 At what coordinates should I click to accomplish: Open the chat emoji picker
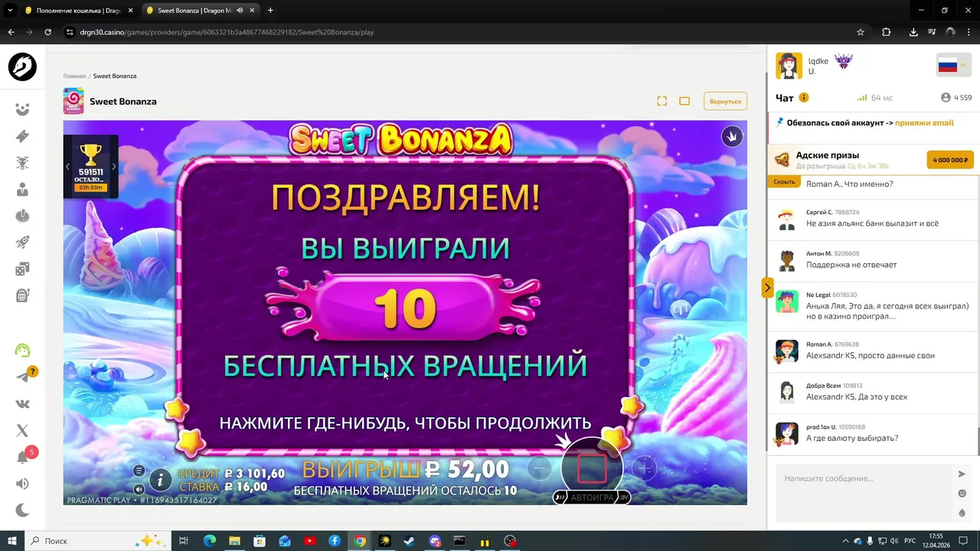click(x=962, y=494)
